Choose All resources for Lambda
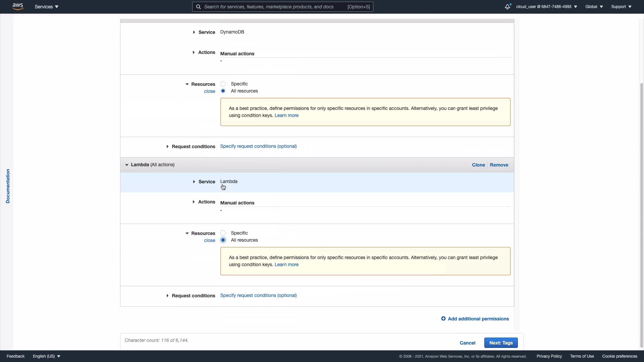Image resolution: width=644 pixels, height=362 pixels. (223, 240)
